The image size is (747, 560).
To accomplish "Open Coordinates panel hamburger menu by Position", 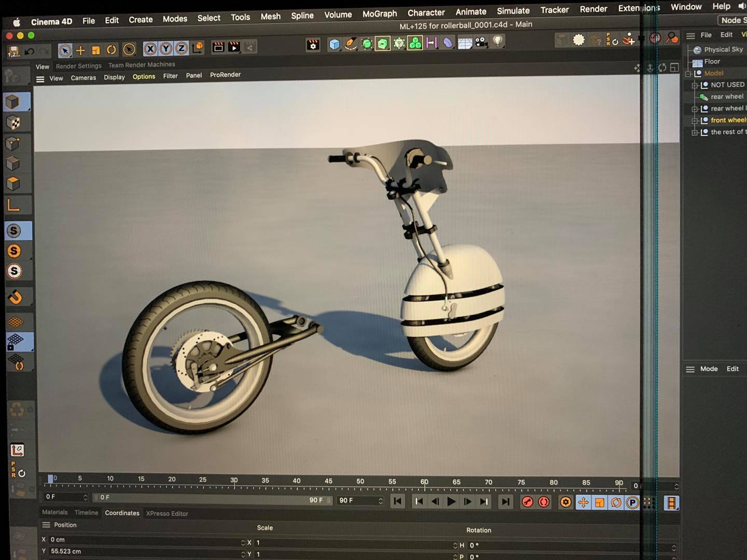I will pyautogui.click(x=46, y=525).
